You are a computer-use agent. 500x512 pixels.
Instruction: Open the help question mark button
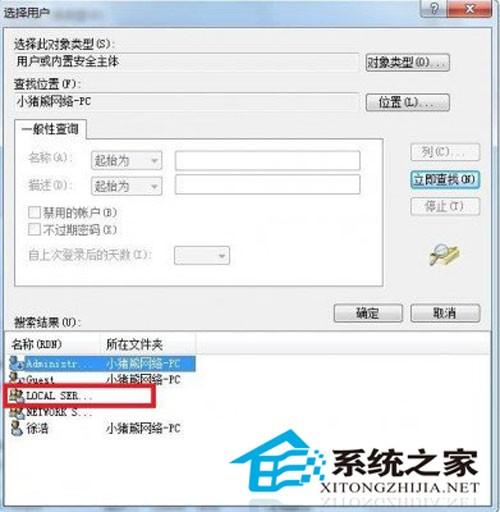point(434,8)
